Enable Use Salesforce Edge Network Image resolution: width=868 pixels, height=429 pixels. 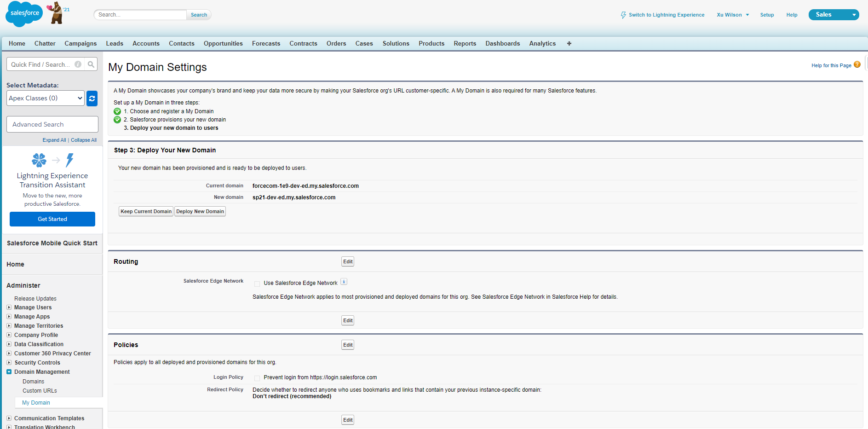coord(257,284)
